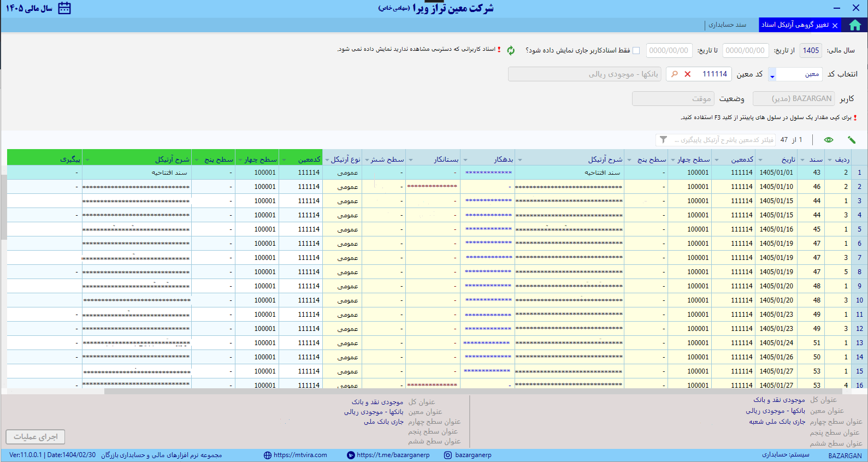Click the BAZARGAN (مدیر) user field
This screenshot has width=868, height=462.
794,99
